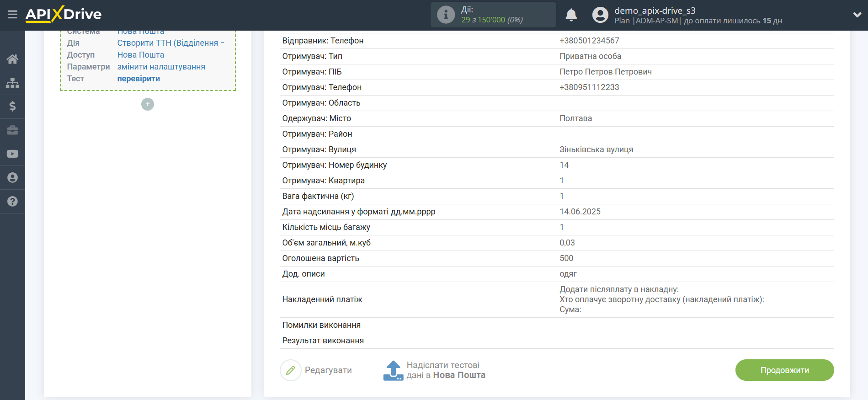Click the Отримувач: Область row label
The image size is (868, 400).
(x=321, y=103)
